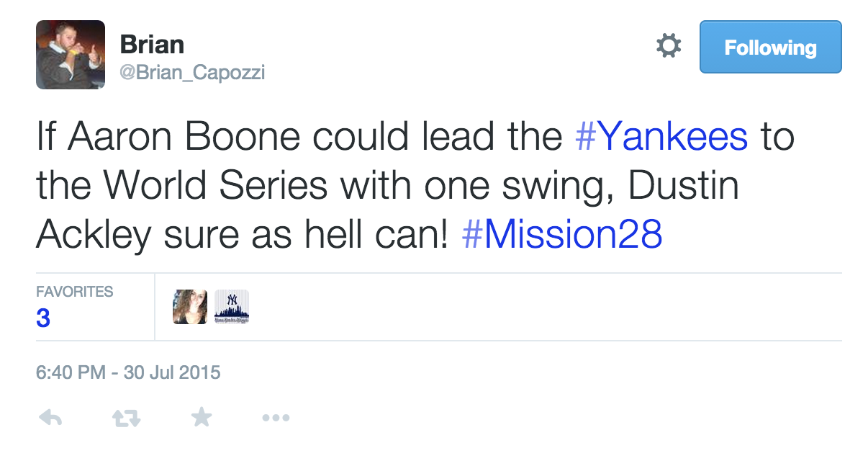The width and height of the screenshot is (868, 461).
Task: Open the More options ellipsis menu
Action: click(x=276, y=418)
